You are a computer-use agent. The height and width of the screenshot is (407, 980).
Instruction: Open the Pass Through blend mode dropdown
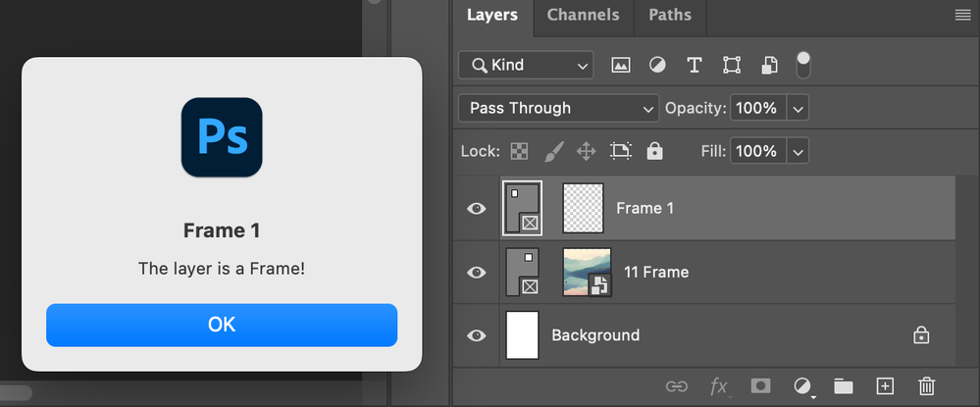tap(558, 108)
